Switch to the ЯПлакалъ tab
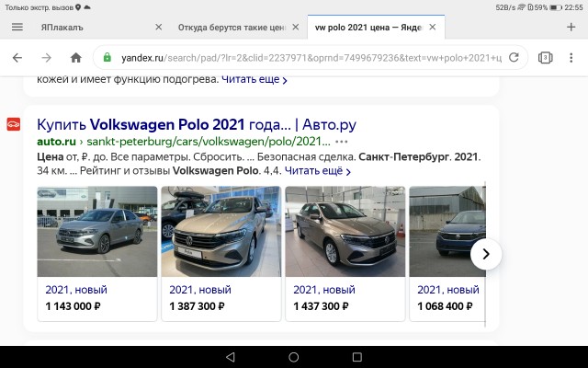The height and width of the screenshot is (368, 588). 62,28
